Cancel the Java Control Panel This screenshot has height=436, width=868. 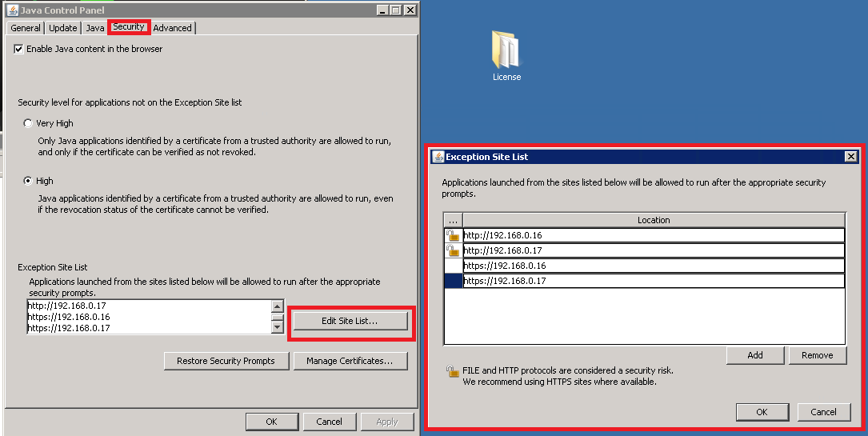click(329, 422)
